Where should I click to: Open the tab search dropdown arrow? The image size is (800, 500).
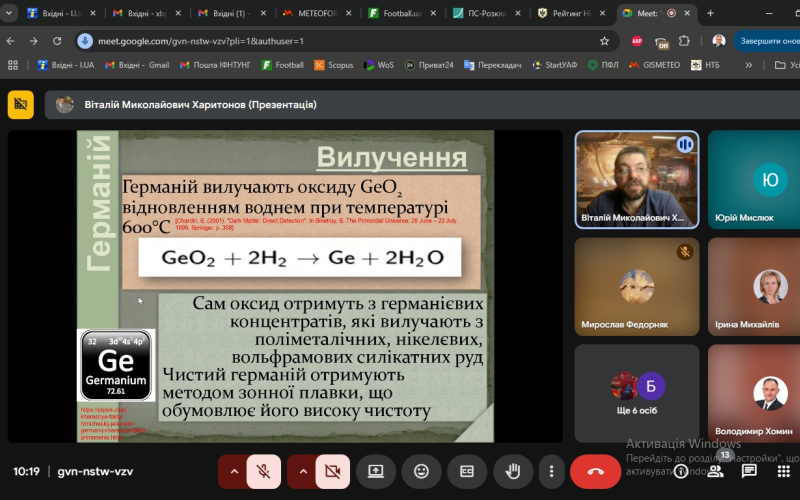9,13
